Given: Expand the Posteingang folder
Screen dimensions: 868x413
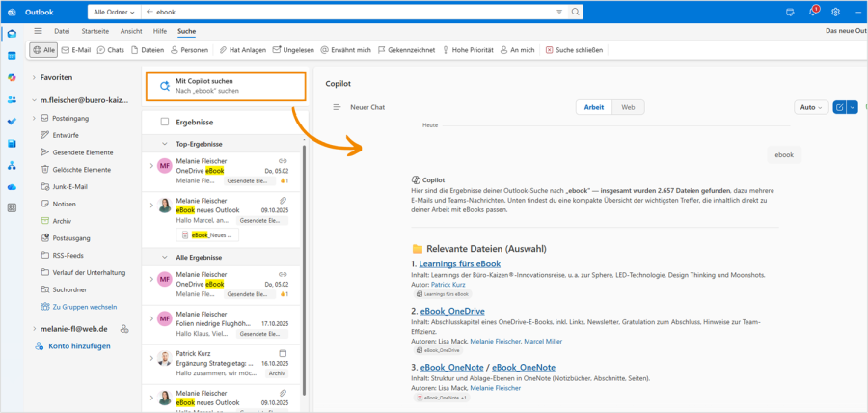Looking at the screenshot, I should click(34, 118).
